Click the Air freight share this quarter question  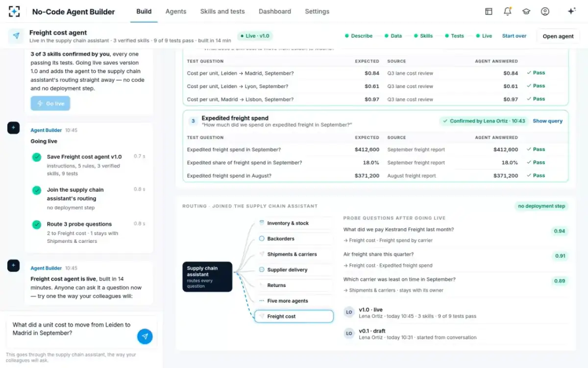click(x=378, y=254)
